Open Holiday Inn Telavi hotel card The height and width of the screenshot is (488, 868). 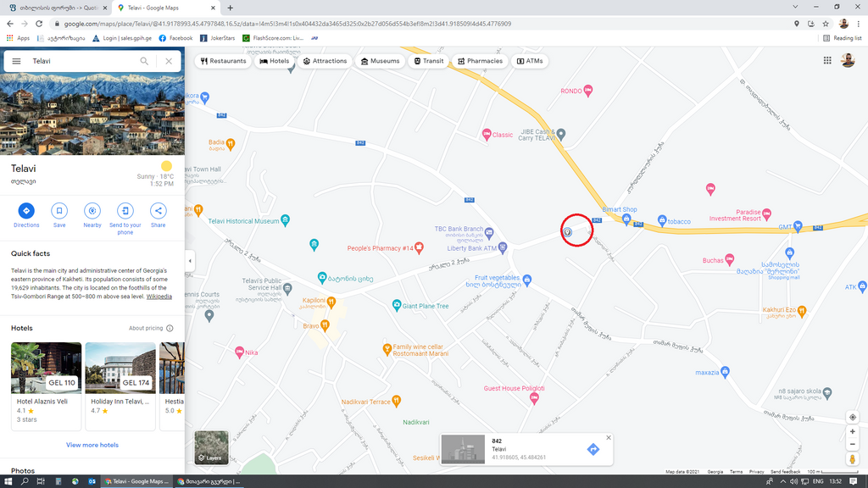pos(120,386)
